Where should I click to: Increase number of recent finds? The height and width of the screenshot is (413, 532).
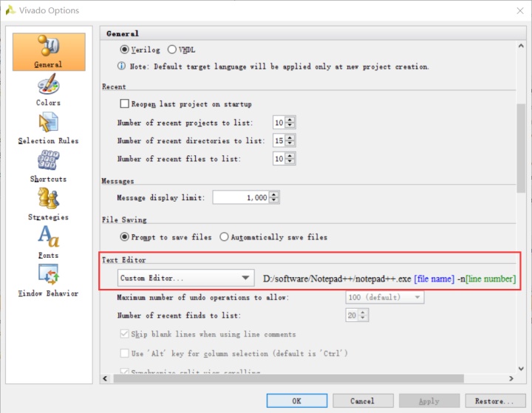pos(363,313)
